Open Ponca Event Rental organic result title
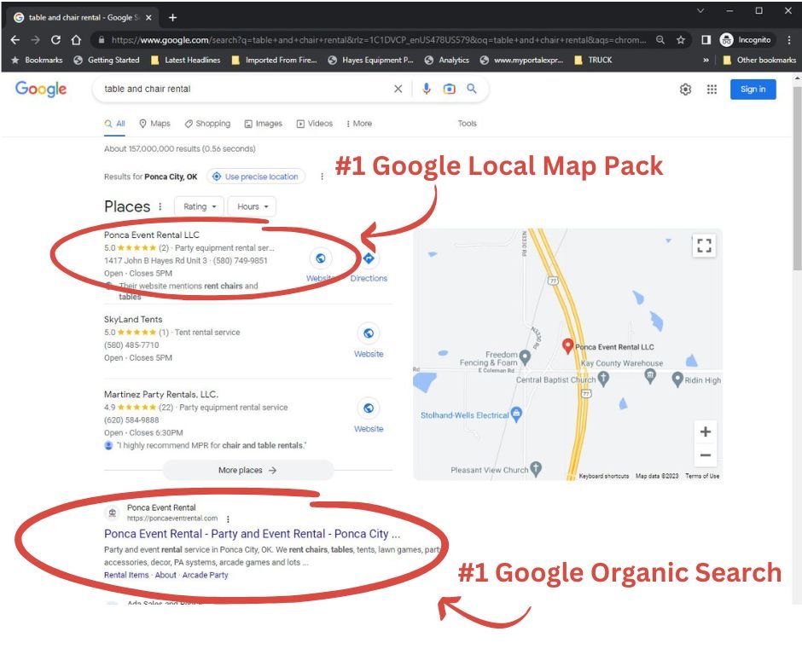This screenshot has width=802, height=672. (253, 534)
